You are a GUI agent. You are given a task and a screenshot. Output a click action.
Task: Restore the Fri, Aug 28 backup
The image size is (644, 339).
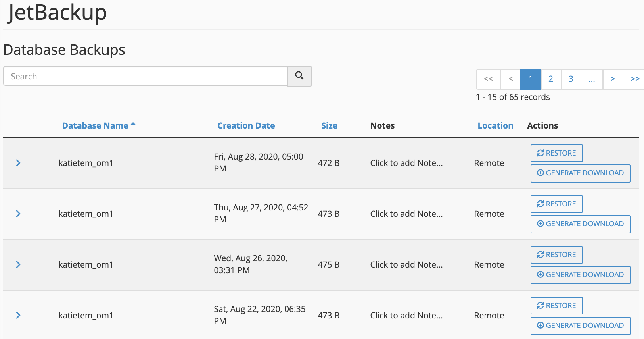[x=557, y=153]
